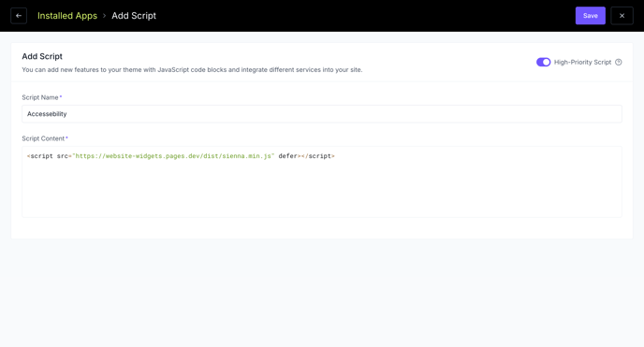644x347 pixels.
Task: Place cursor in the sienna.min.js URL string
Action: click(173, 156)
